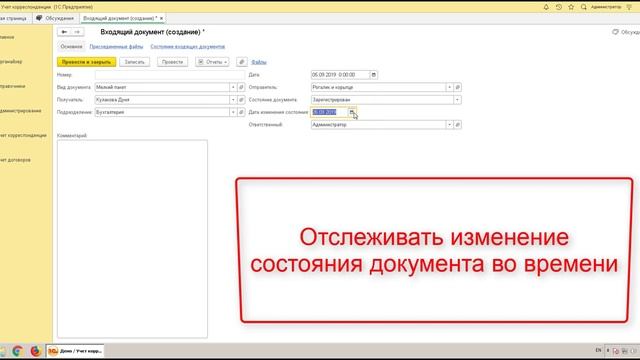Viewport: 640px width, 360px height.
Task: Open the discussion icon at top right
Action: (x=615, y=32)
